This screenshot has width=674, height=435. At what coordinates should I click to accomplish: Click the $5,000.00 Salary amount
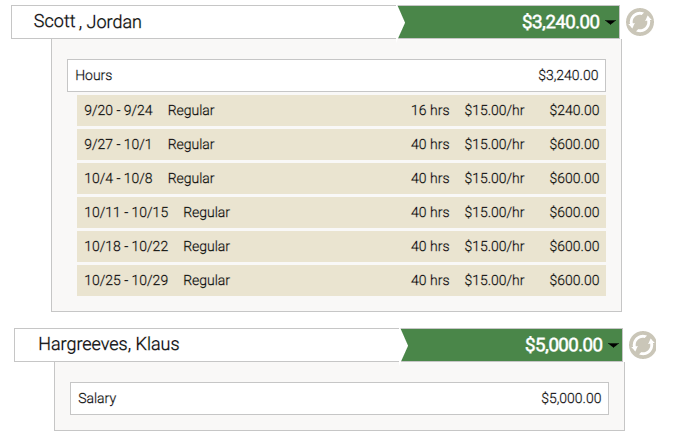tap(571, 398)
